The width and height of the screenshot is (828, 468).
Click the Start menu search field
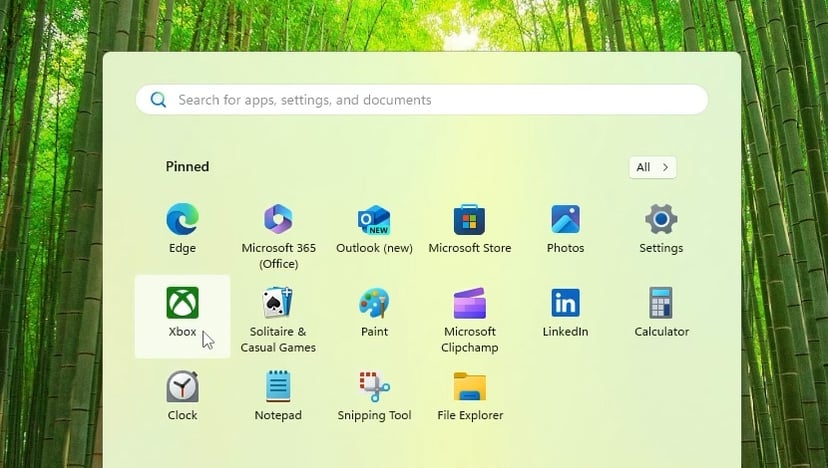pos(430,100)
